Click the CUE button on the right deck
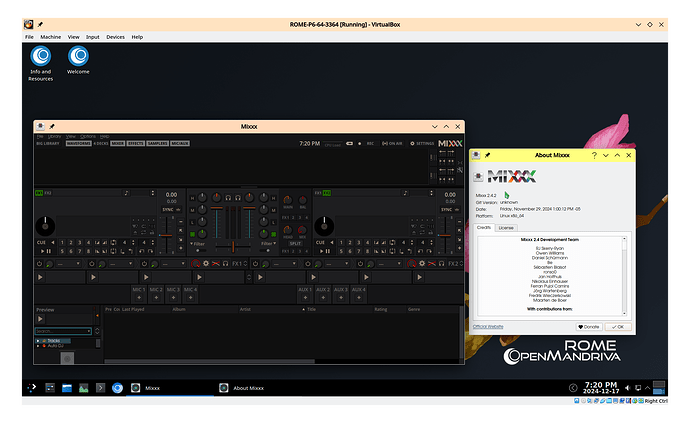Screen dimensions: 690x430 click(x=320, y=243)
